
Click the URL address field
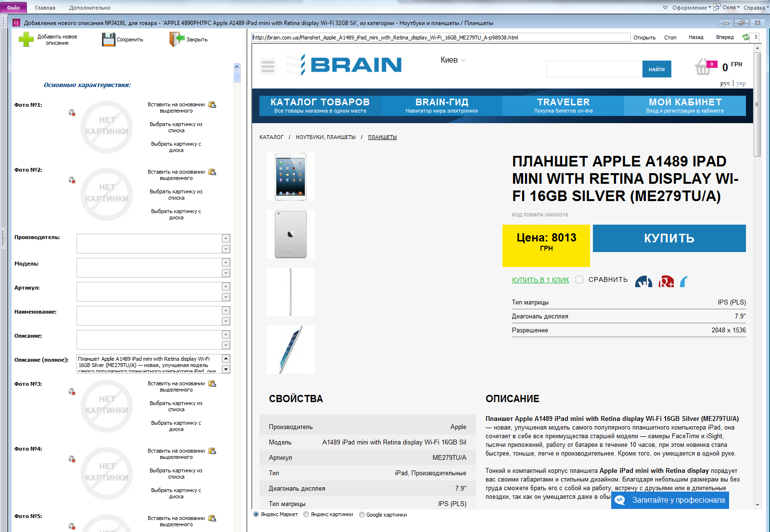tap(441, 37)
